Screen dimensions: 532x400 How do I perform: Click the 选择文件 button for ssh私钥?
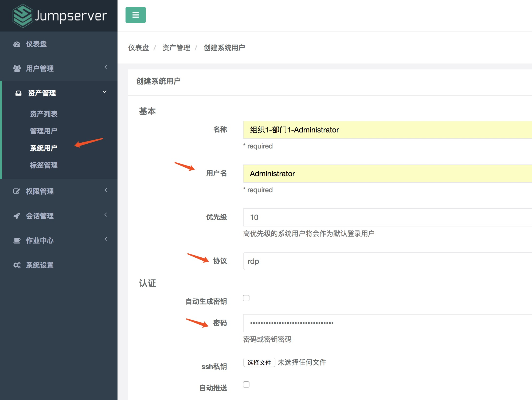[x=259, y=363]
